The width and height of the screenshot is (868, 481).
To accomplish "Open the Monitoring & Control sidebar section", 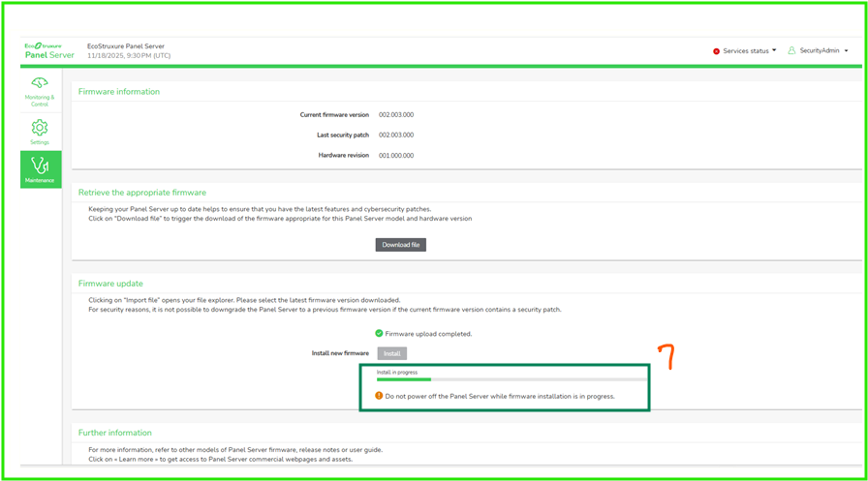I will (40, 91).
